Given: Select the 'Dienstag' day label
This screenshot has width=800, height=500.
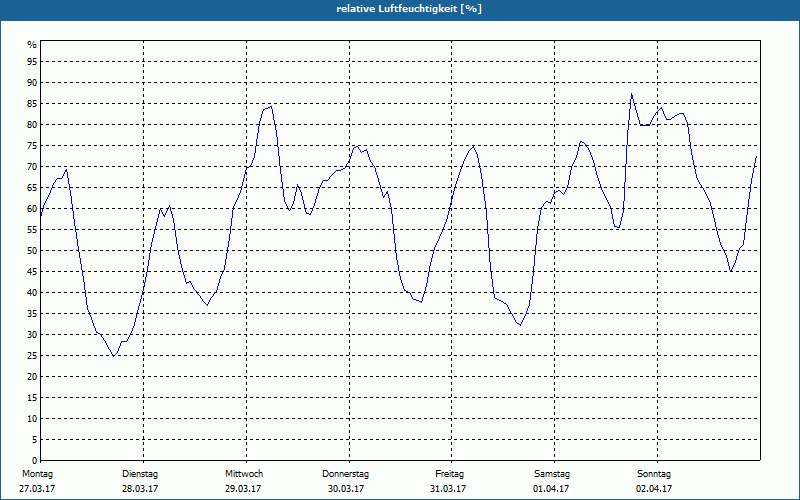Looking at the screenshot, I should pyautogui.click(x=140, y=474).
